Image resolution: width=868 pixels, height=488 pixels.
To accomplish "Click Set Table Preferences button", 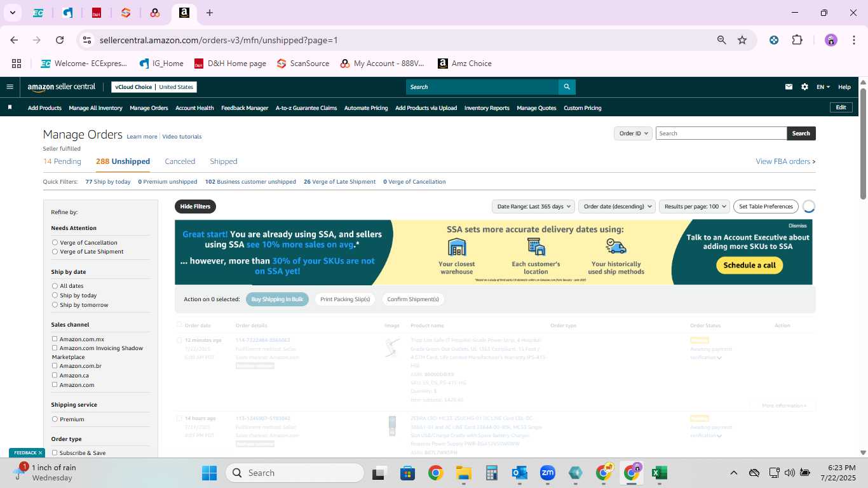I will click(766, 207).
